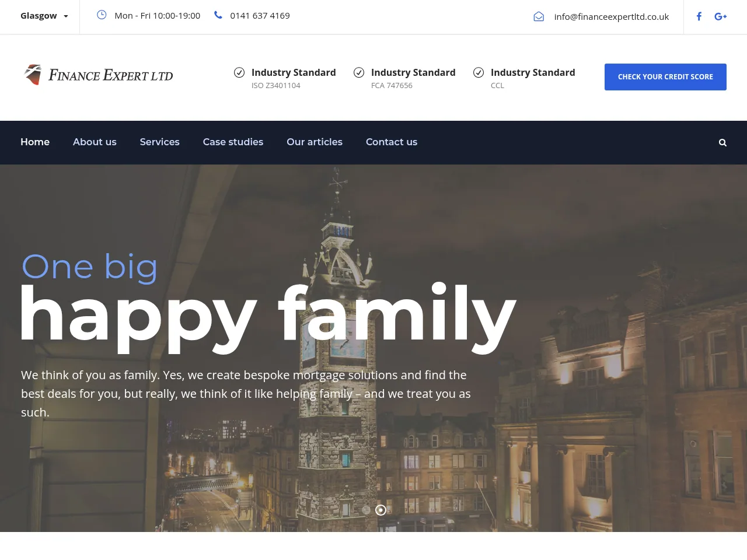Expand the Glasgow location dropdown
Viewport: 747px width, 560px height.
(44, 15)
